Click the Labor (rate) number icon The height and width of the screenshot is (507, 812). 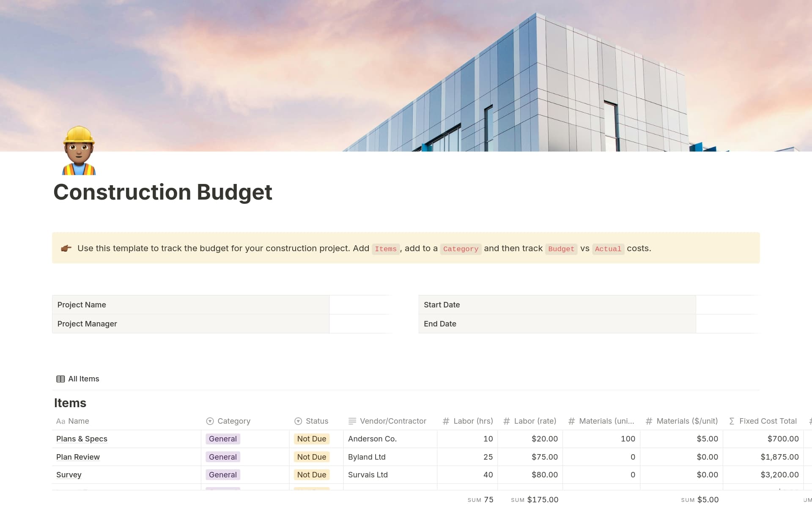(x=507, y=421)
